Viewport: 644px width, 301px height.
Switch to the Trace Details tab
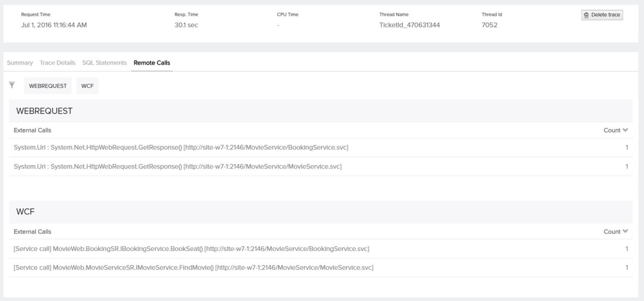57,63
